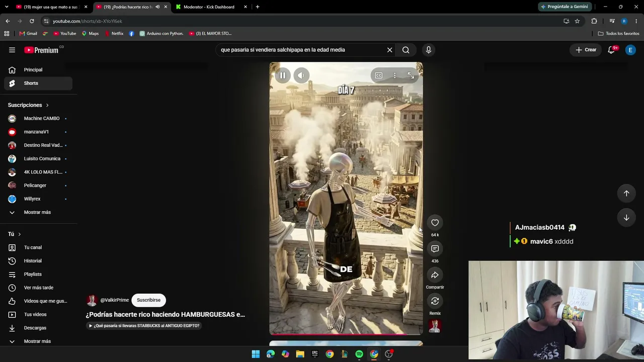Open Videos que me gustan
Image resolution: width=644 pixels, height=362 pixels.
coord(38,301)
